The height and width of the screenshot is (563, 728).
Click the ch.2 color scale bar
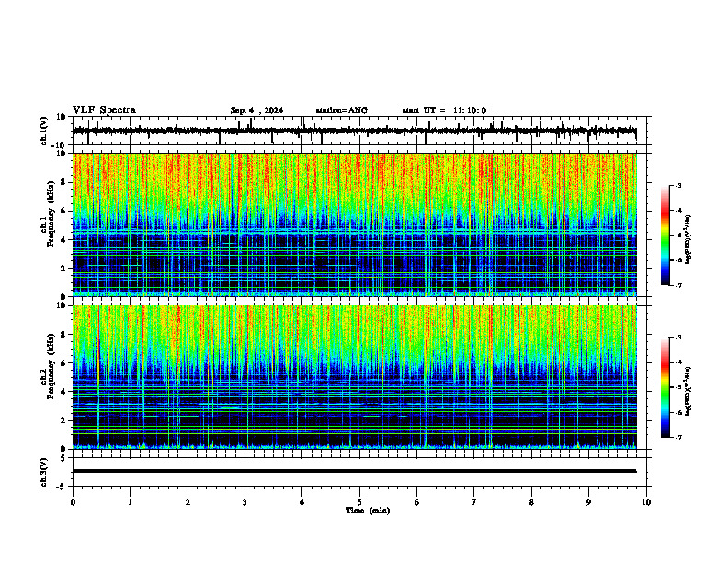pos(665,387)
